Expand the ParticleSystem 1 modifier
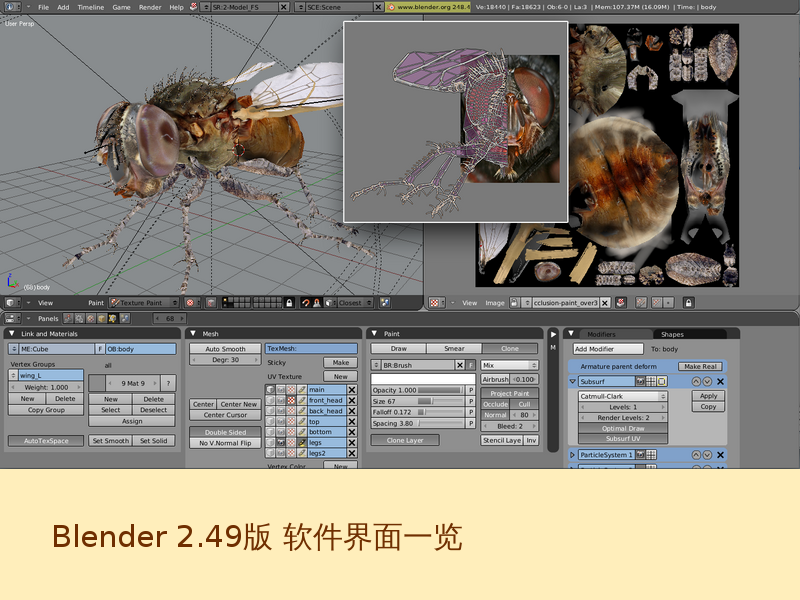800x600 pixels. (572, 455)
